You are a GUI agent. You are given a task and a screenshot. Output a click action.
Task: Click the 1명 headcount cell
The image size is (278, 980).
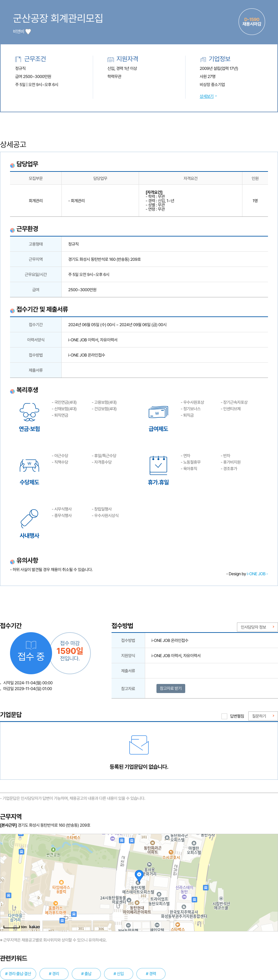(255, 201)
